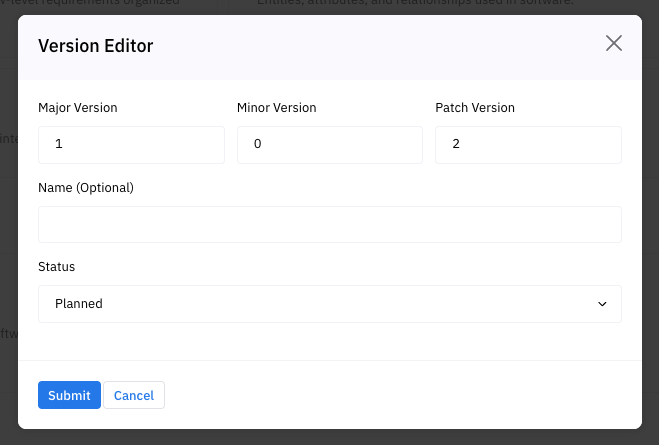Close the Version Editor dialog with X
The height and width of the screenshot is (445, 659).
(x=614, y=43)
